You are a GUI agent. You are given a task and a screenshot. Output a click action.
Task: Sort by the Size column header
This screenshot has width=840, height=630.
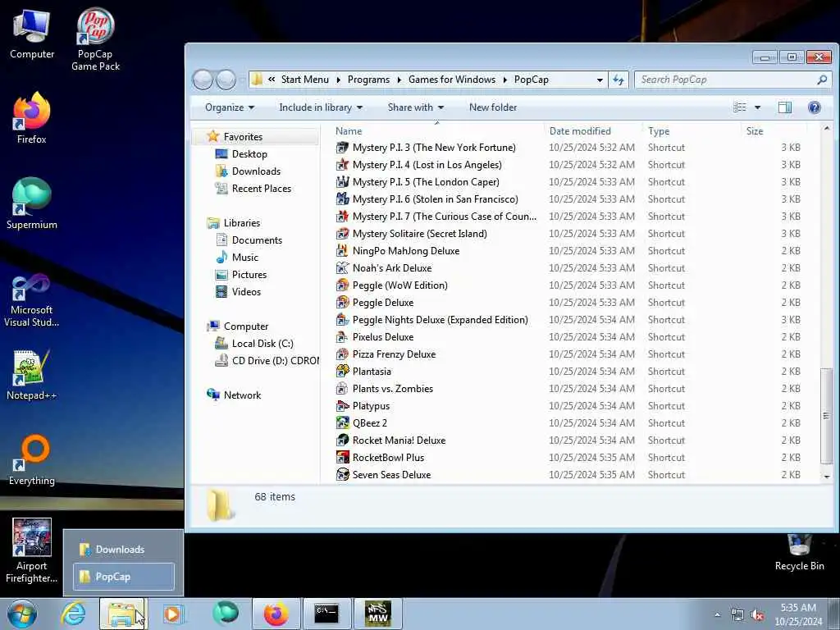coord(773,131)
